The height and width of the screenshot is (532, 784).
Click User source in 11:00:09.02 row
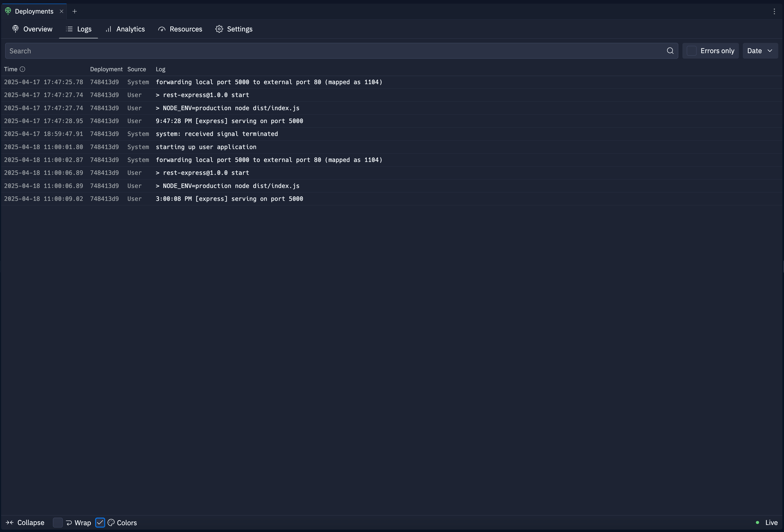[135, 199]
